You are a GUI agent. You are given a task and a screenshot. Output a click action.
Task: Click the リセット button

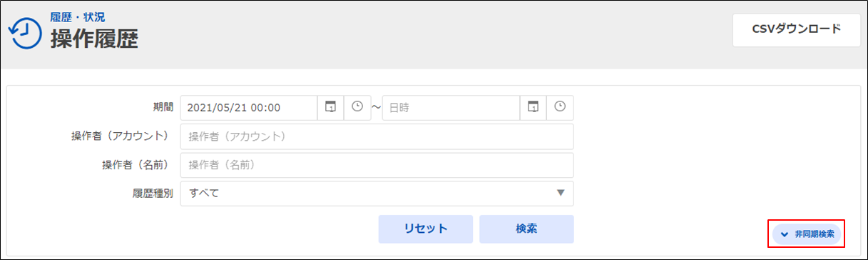point(426,229)
